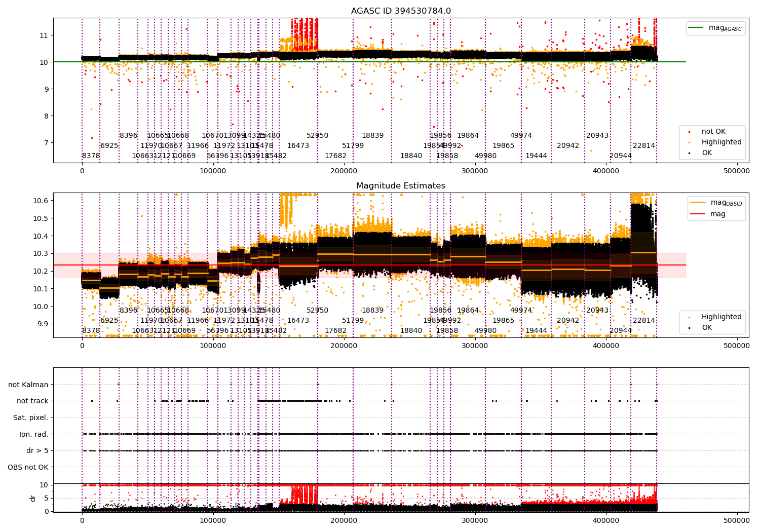760x532 pixels.
Task: Click x-axis tick '400000' in bottom panel
Action: (x=605, y=521)
